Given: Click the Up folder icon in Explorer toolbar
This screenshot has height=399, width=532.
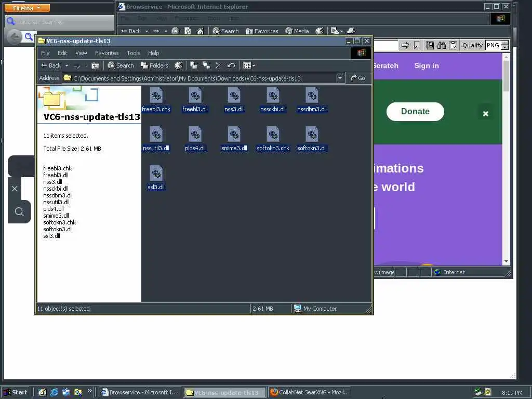Looking at the screenshot, I should click(95, 66).
